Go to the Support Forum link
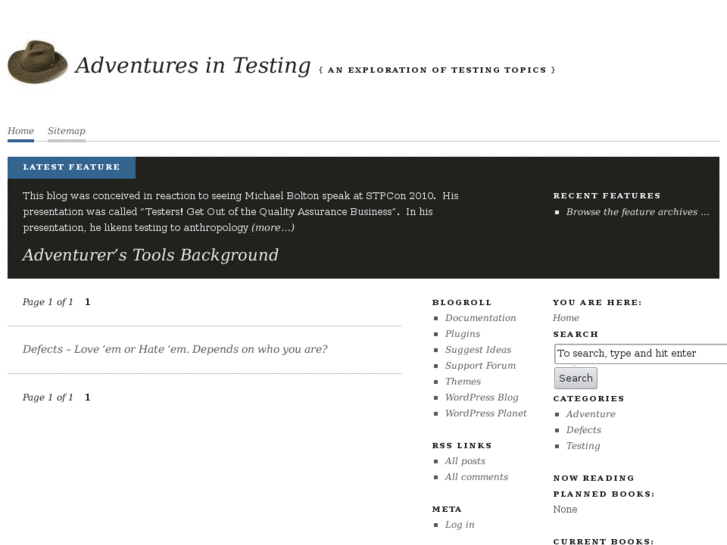Image resolution: width=727 pixels, height=545 pixels. tap(480, 366)
